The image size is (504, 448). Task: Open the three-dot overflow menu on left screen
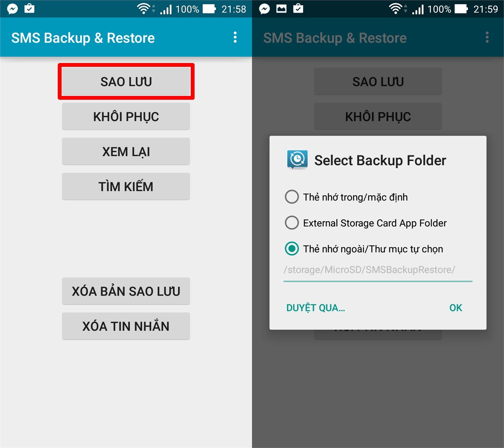click(235, 38)
